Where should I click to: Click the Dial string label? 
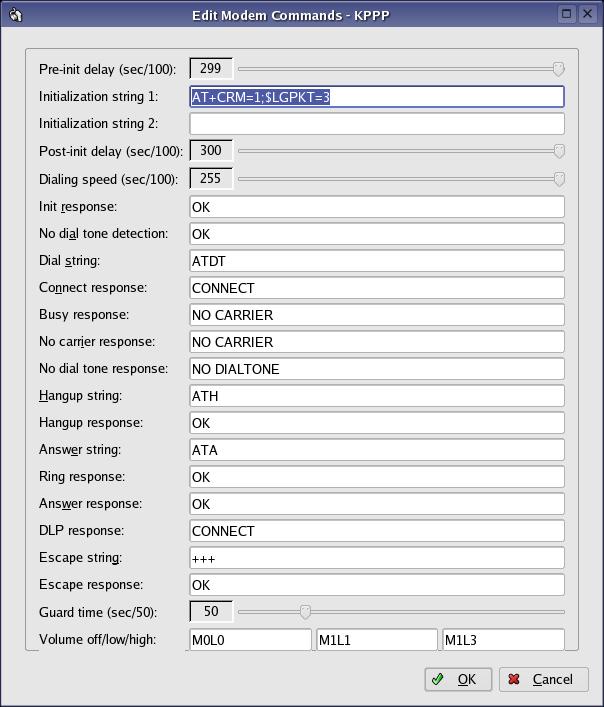[x=69, y=261]
